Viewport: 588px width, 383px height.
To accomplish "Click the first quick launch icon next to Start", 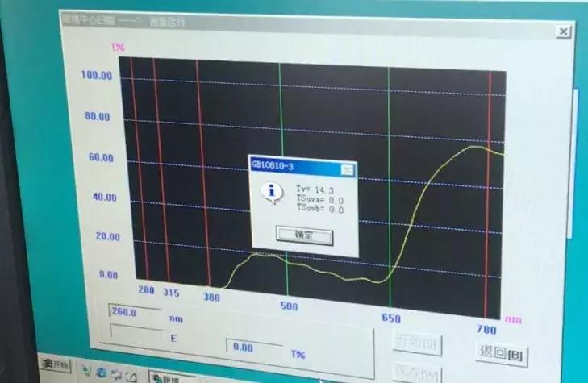I will 86,371.
